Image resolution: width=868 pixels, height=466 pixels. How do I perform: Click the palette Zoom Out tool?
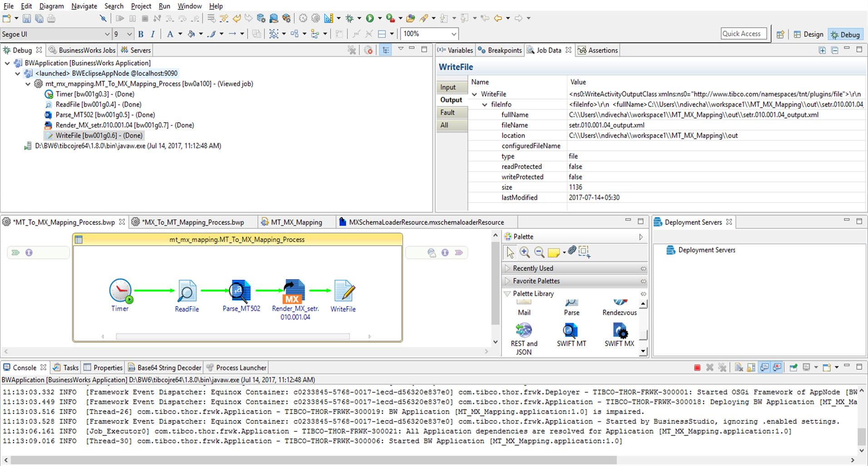[539, 252]
